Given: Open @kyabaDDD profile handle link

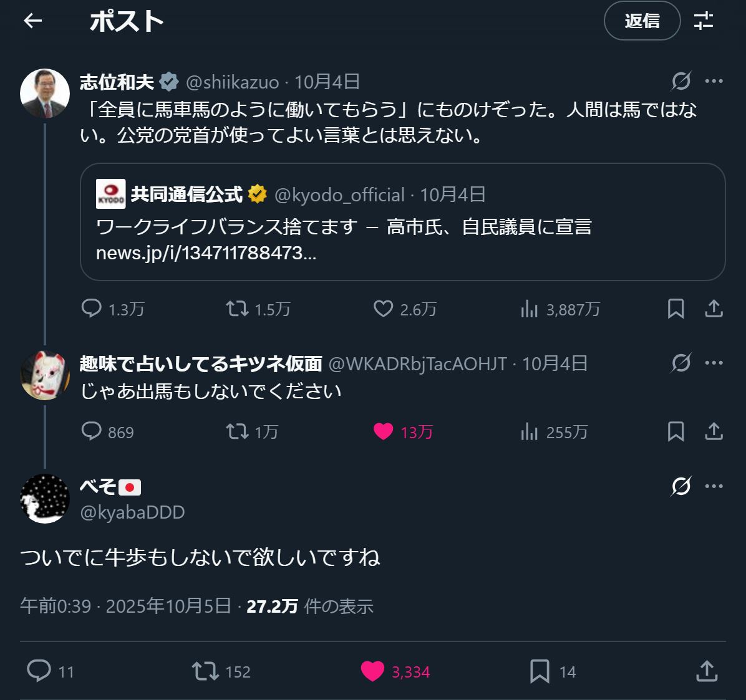Looking at the screenshot, I should click(x=132, y=512).
